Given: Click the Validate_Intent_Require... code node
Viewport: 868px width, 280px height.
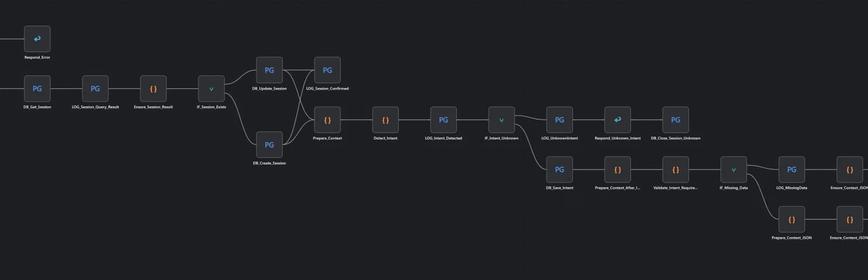Looking at the screenshot, I should point(676,170).
